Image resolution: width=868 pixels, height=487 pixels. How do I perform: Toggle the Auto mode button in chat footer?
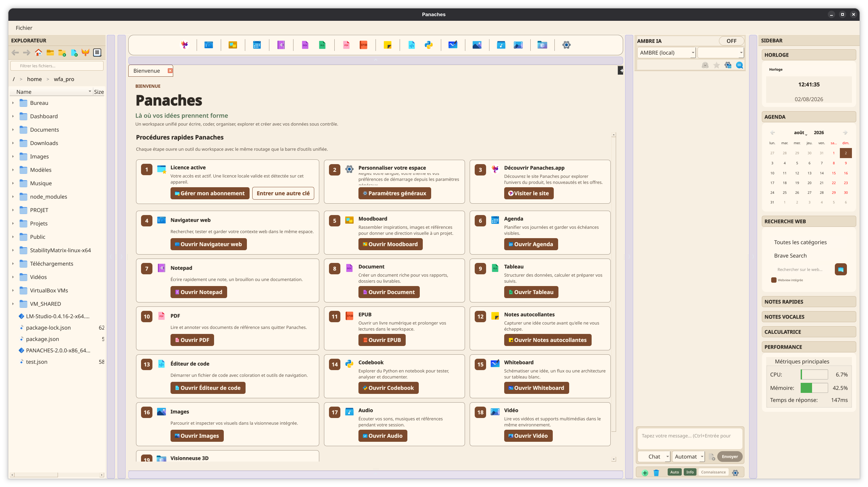pyautogui.click(x=675, y=472)
